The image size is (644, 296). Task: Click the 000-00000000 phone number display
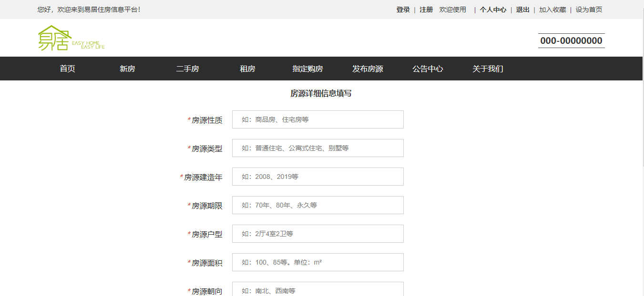[571, 40]
